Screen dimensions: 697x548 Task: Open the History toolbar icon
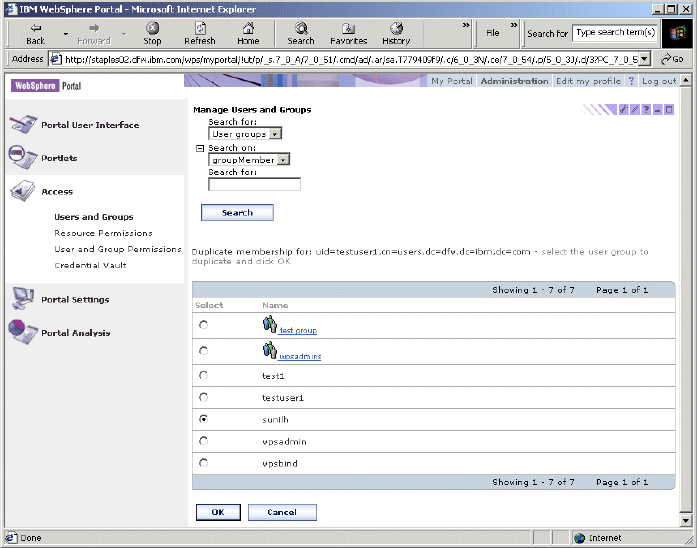pos(396,30)
